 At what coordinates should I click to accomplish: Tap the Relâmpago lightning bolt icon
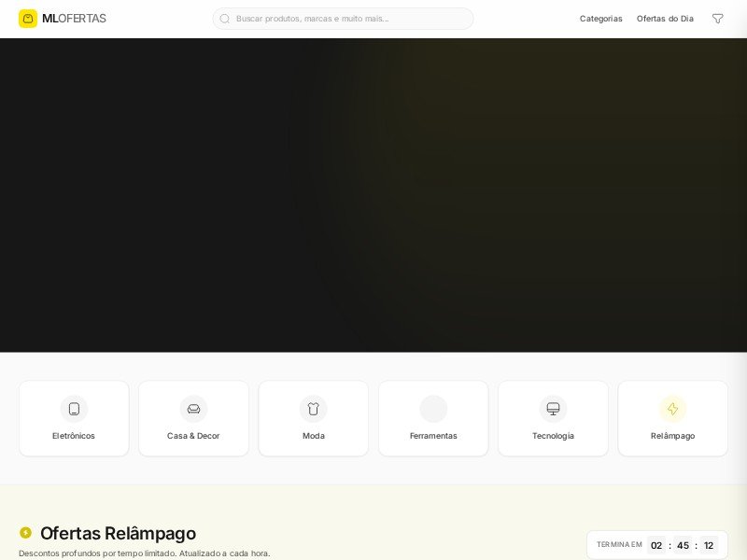click(672, 409)
